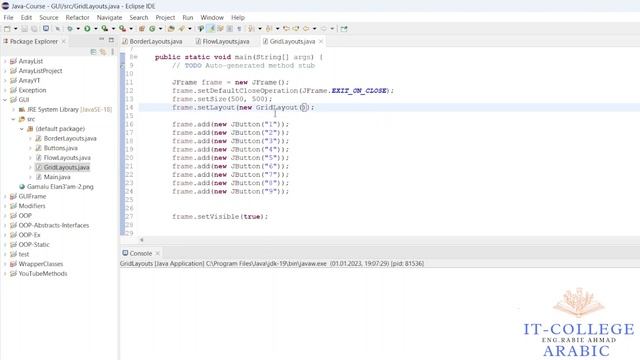Open the Run dropdown arrow

coord(96,29)
